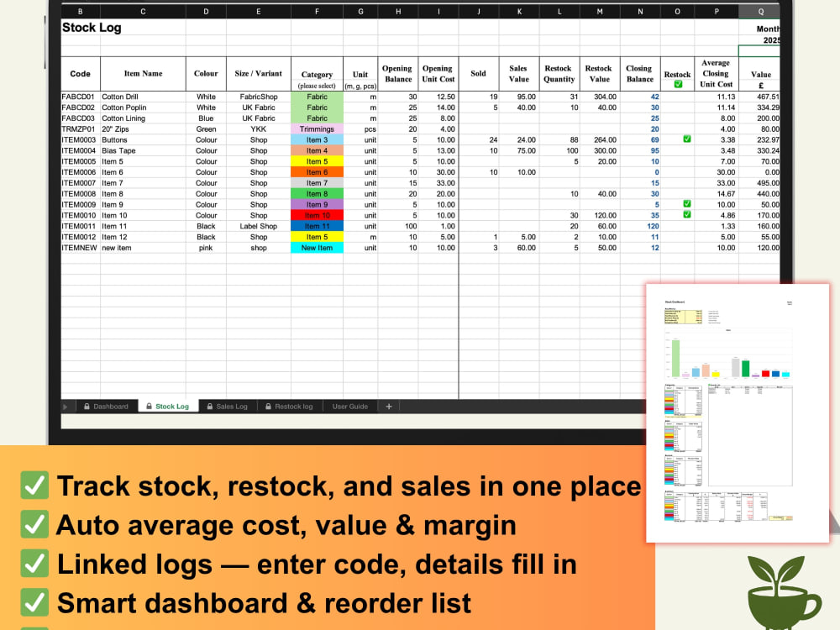Image resolution: width=840 pixels, height=630 pixels.
Task: Select column Q header
Action: [x=760, y=11]
